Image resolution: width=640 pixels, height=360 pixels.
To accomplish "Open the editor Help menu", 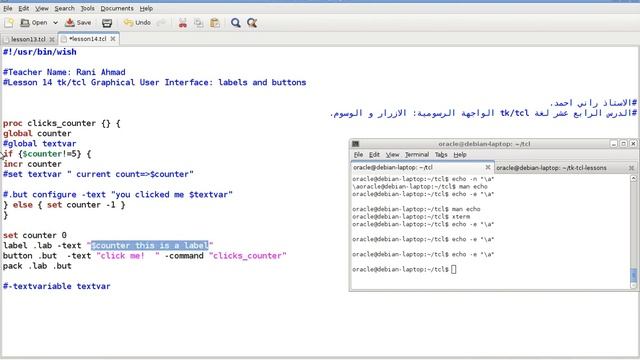I will pos(146,8).
